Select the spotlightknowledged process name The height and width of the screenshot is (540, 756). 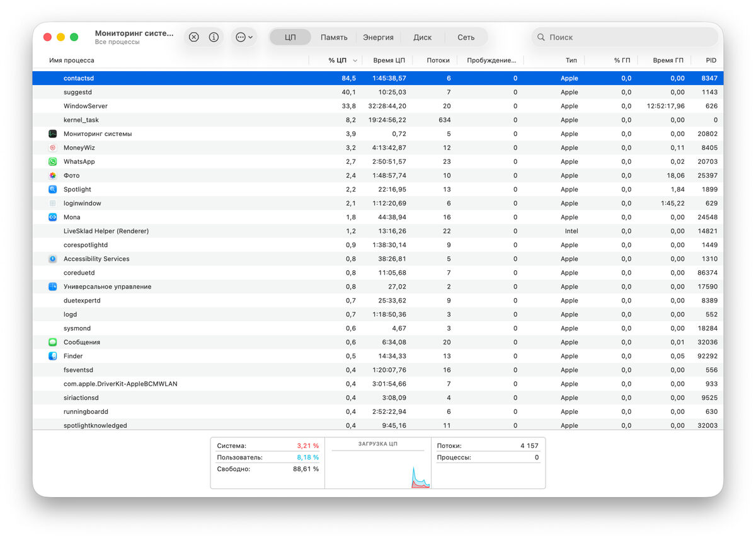pos(95,425)
